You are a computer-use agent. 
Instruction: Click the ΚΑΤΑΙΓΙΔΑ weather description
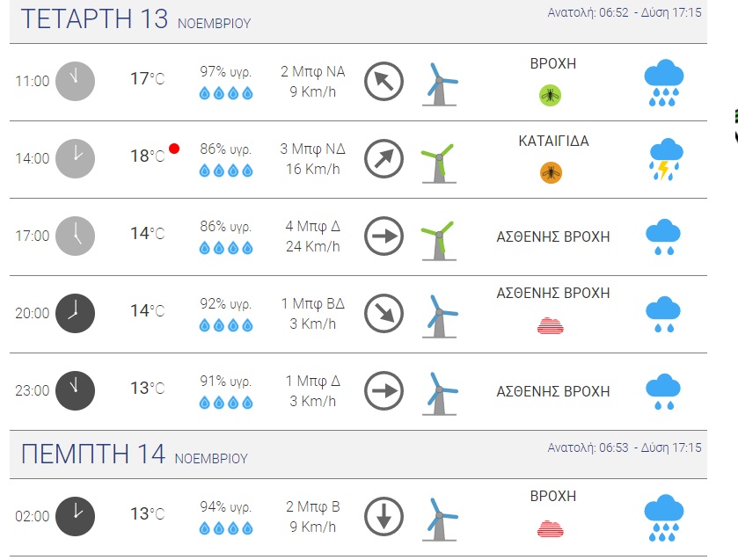[553, 141]
